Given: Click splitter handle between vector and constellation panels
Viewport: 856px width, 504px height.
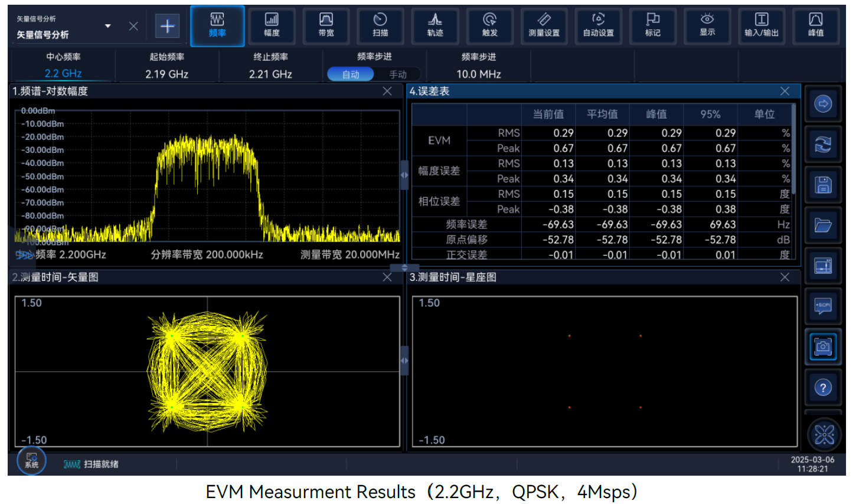Looking at the screenshot, I should click(404, 361).
